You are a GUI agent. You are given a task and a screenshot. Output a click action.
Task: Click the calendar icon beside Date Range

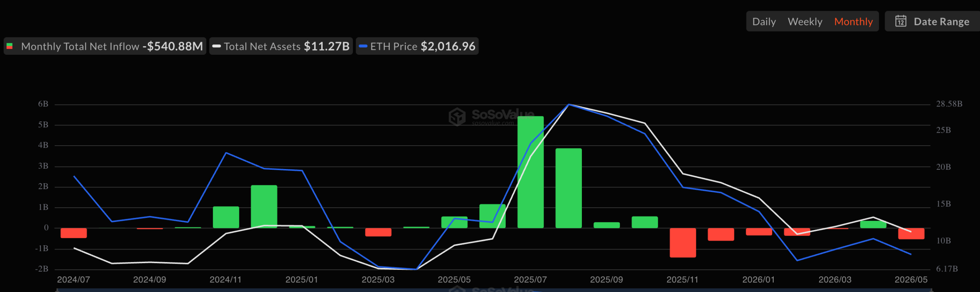(901, 21)
